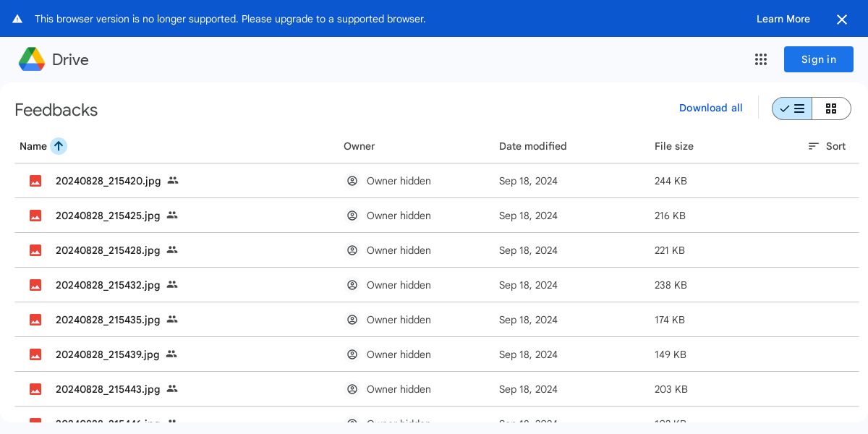Reverse sort direction arrow next to Name
The width and height of the screenshot is (868, 434).
59,146
